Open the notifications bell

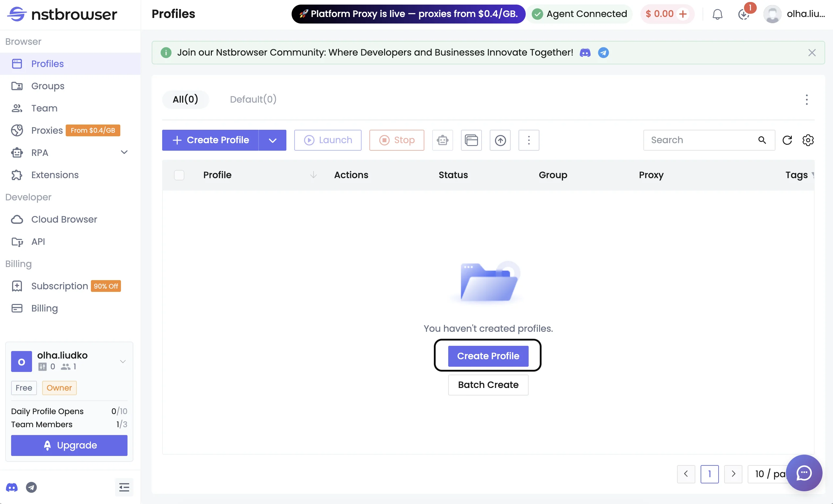(717, 14)
